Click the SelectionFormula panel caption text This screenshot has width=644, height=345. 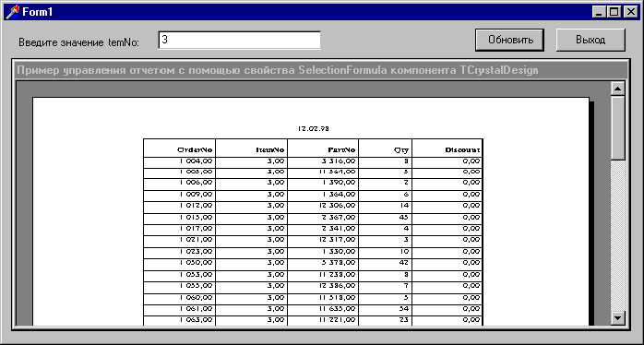pyautogui.click(x=278, y=71)
